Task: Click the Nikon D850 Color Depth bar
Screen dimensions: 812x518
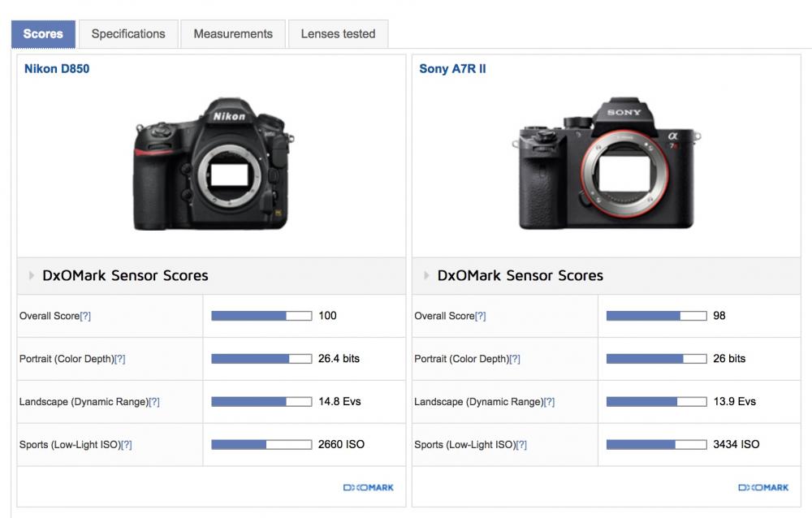Action: point(261,359)
